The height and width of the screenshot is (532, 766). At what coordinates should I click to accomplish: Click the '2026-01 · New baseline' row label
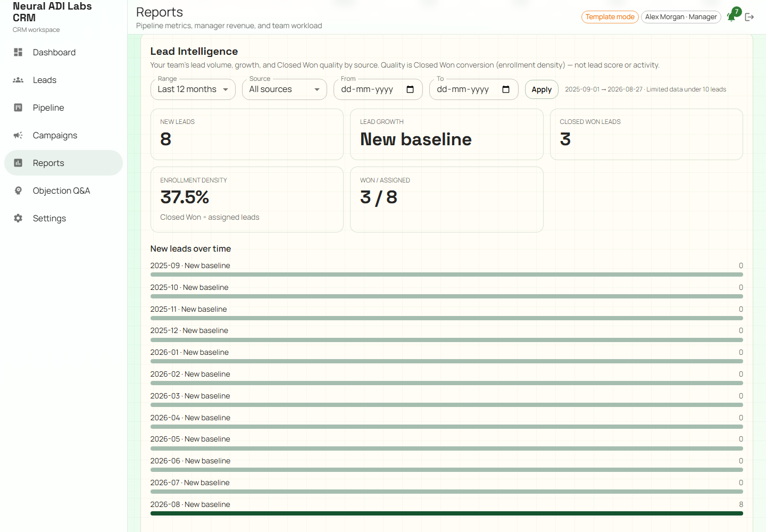tap(189, 352)
